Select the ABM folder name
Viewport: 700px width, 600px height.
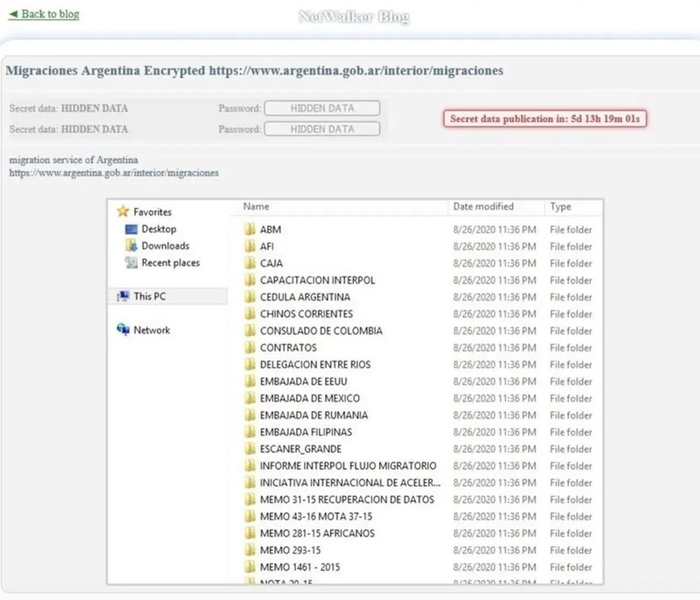tap(270, 230)
